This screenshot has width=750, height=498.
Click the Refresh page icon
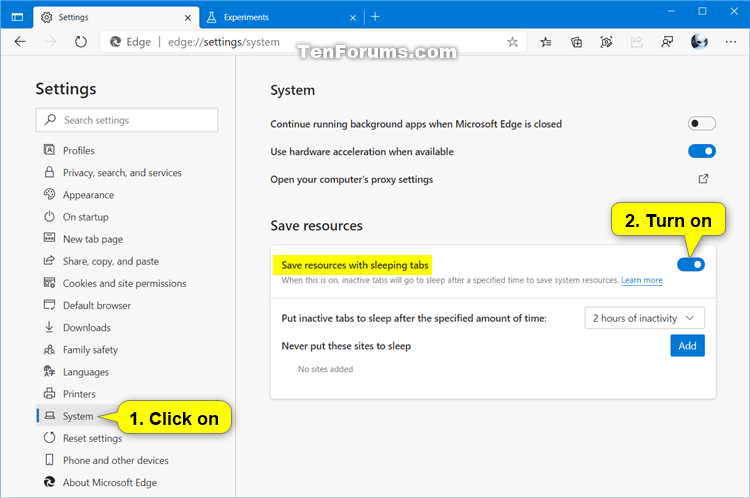[81, 42]
